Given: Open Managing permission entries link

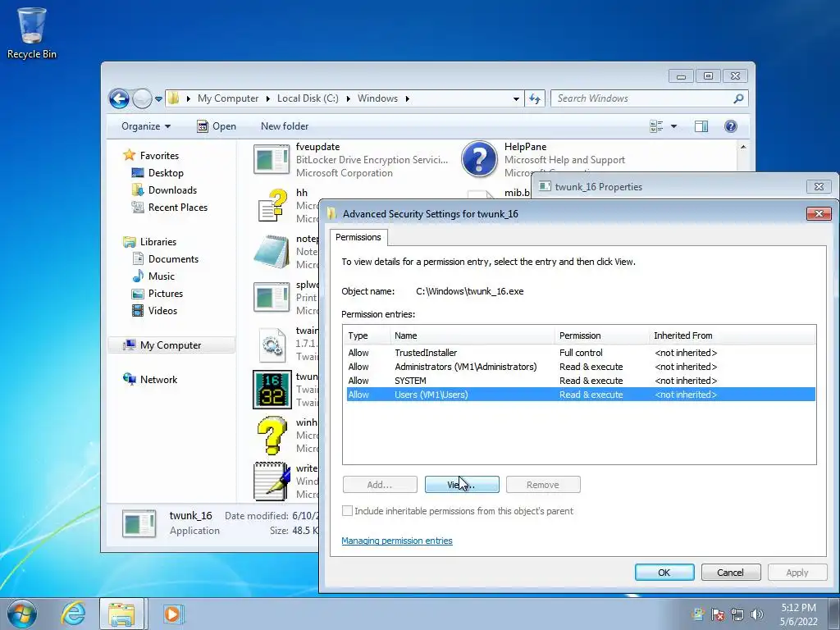Looking at the screenshot, I should click(x=397, y=541).
